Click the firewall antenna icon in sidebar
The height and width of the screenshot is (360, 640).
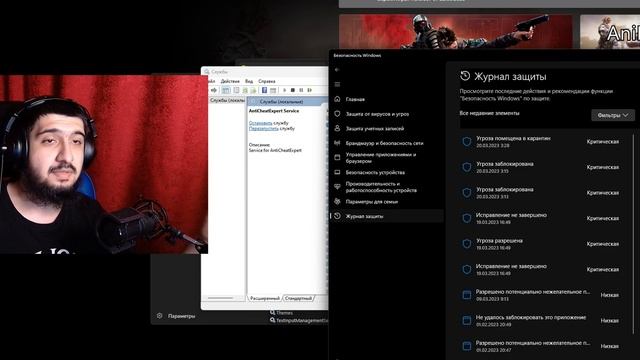[337, 143]
